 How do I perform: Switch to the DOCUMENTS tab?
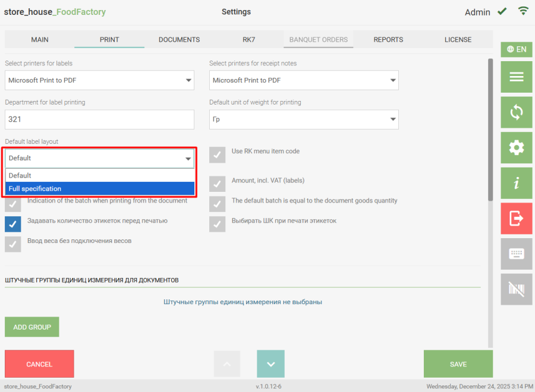pos(179,40)
